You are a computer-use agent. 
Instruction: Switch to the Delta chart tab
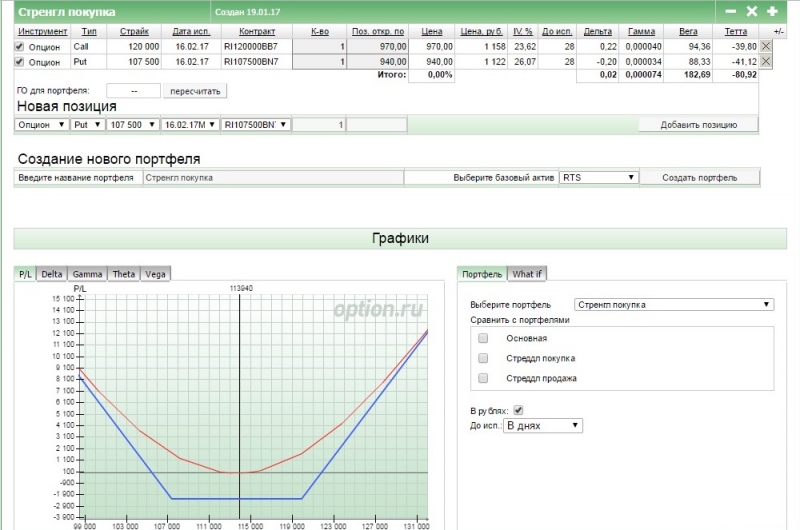click(x=52, y=274)
